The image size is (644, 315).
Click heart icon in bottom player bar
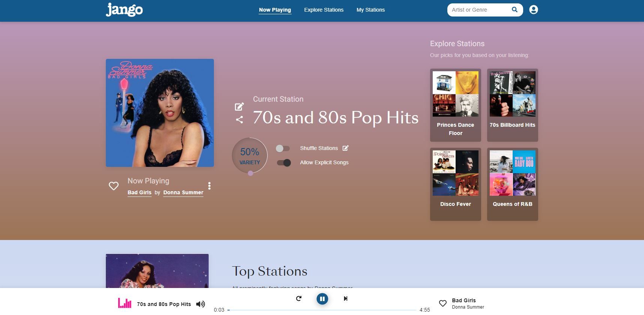click(443, 303)
